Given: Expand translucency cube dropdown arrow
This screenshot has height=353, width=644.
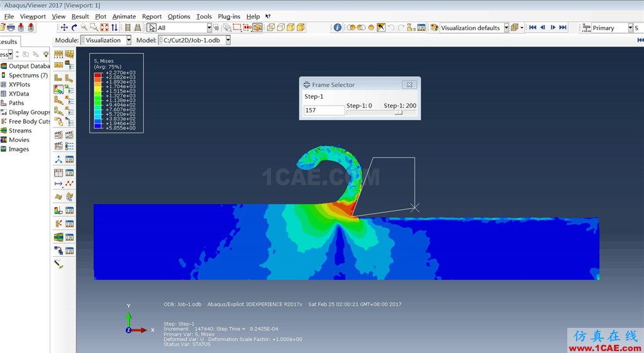Looking at the screenshot, I should click(521, 28).
